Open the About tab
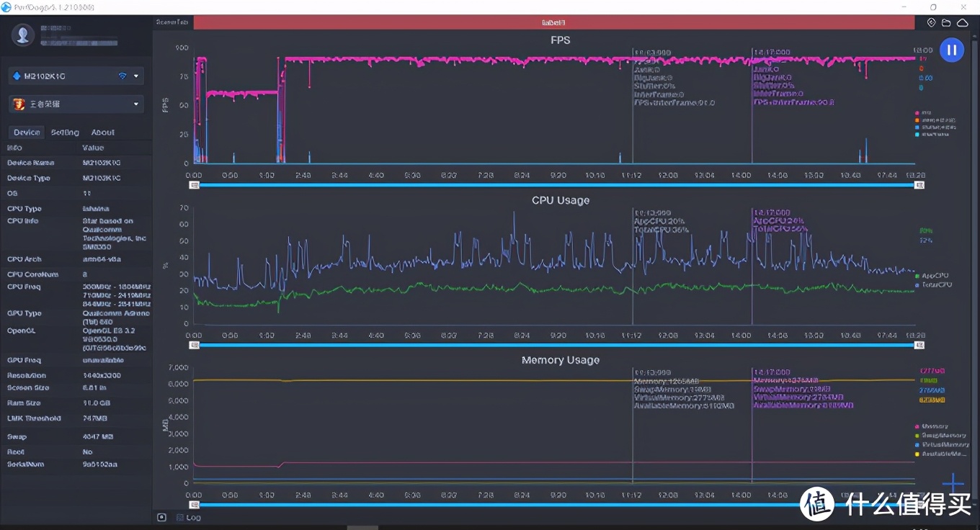Screen dimensions: 980x530 tap(102, 132)
